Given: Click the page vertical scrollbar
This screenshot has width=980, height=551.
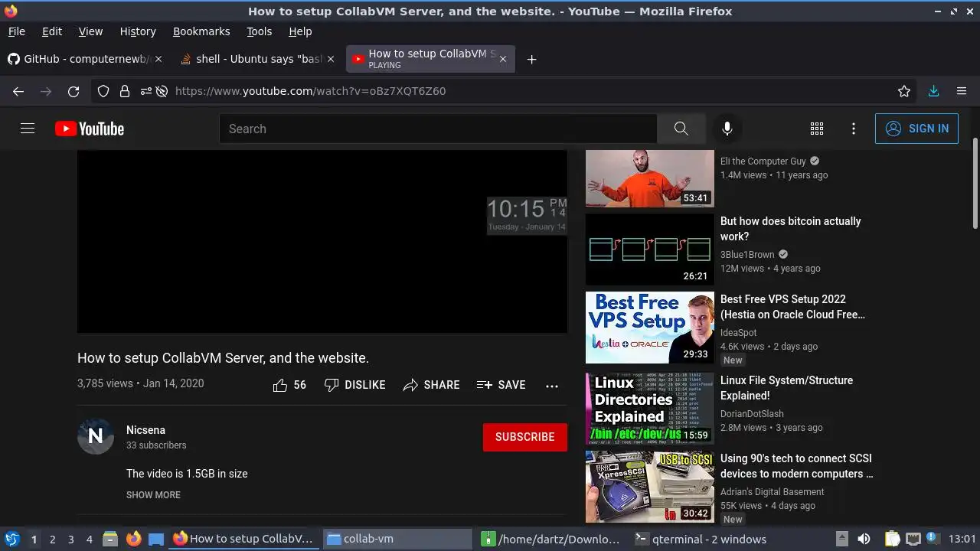Looking at the screenshot, I should click(975, 184).
